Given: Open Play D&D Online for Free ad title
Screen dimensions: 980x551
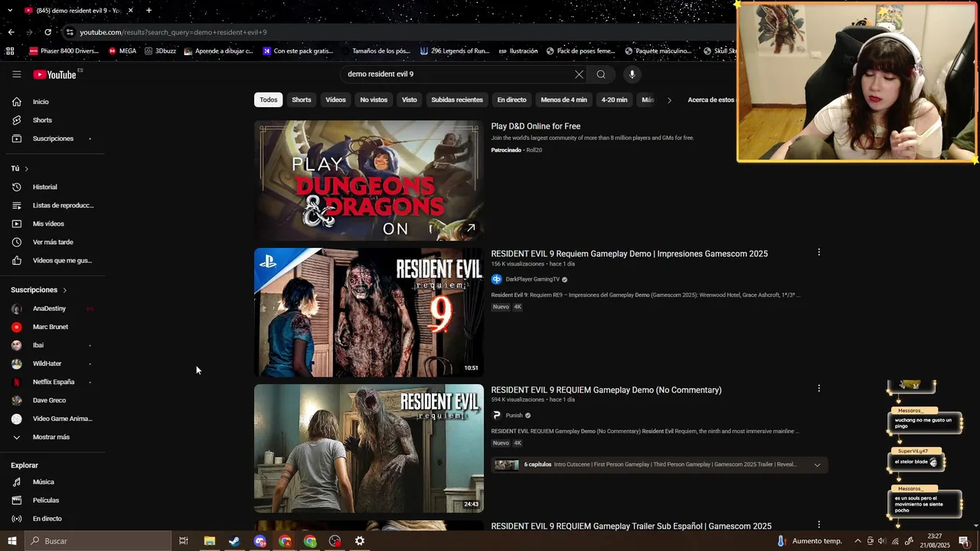Looking at the screenshot, I should pos(536,126).
